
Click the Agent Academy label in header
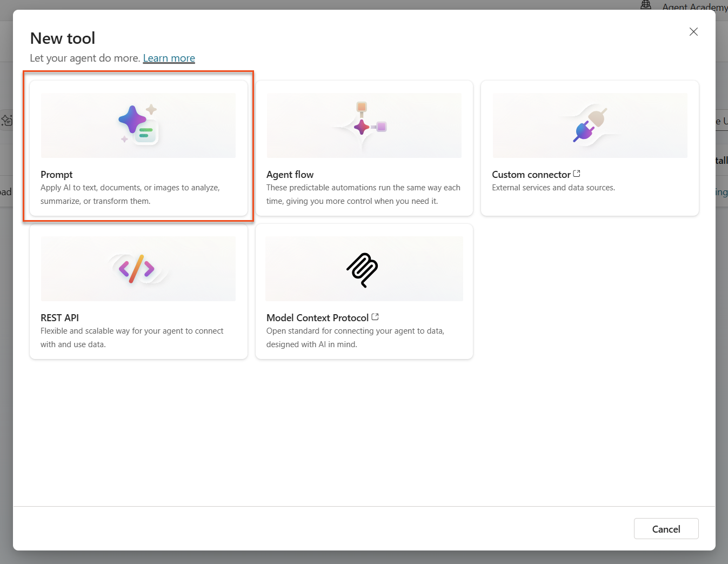[x=694, y=6]
